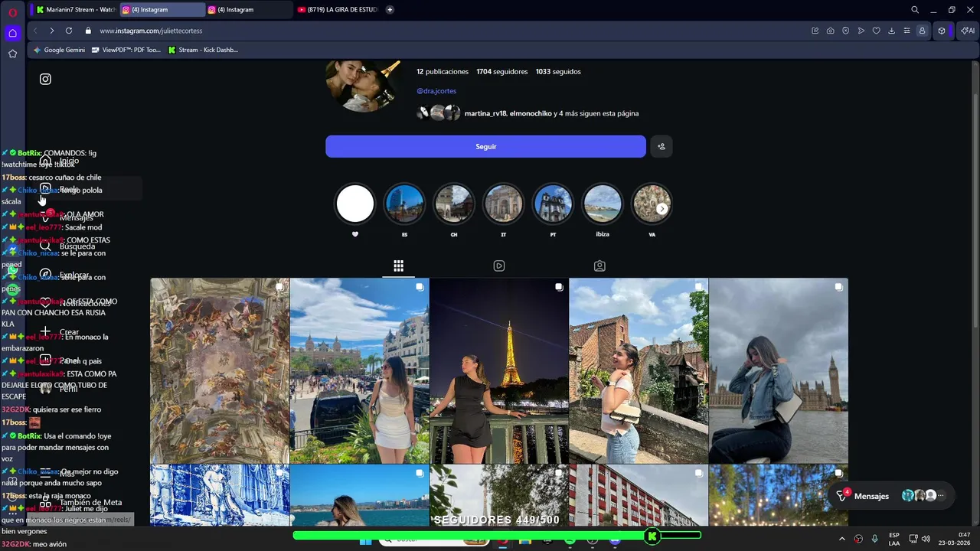Image resolution: width=980 pixels, height=551 pixels.
Task: Open the Monaco casino square post
Action: coord(360,370)
